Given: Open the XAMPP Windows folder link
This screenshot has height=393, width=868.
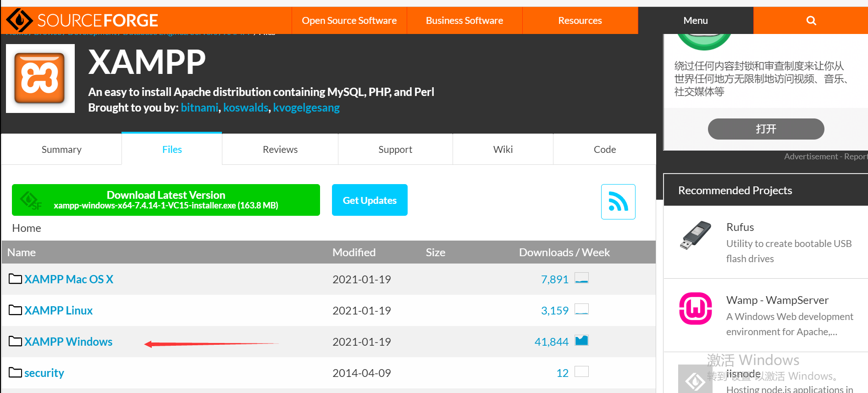Looking at the screenshot, I should (68, 342).
